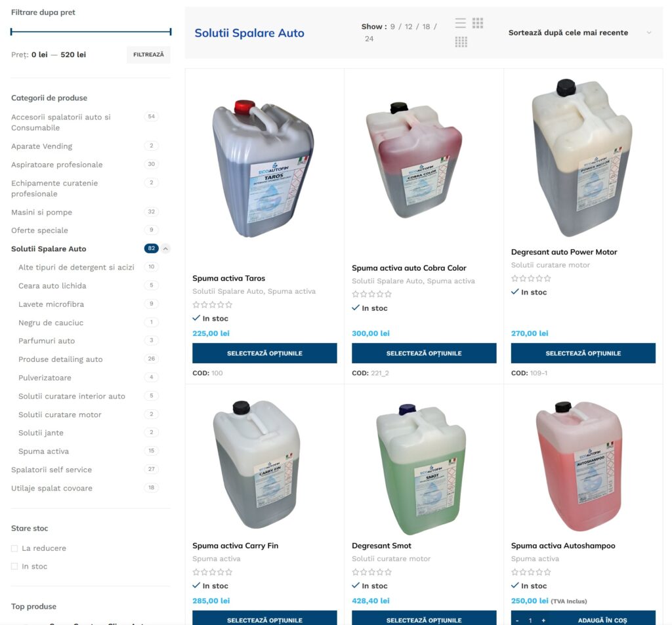Viewport: 672px width, 625px height.
Task: Switch to list view layout icon
Action: (x=460, y=23)
